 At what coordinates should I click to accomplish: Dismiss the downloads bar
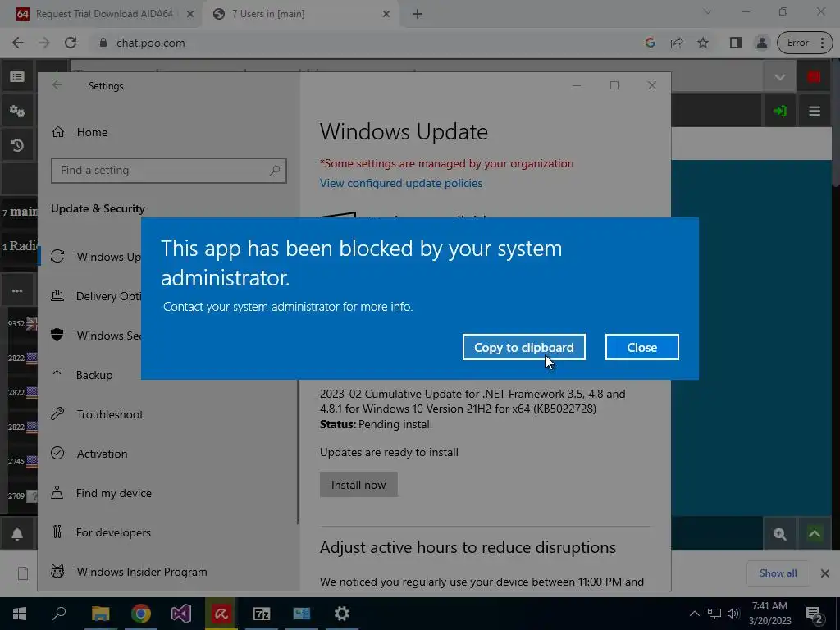825,573
